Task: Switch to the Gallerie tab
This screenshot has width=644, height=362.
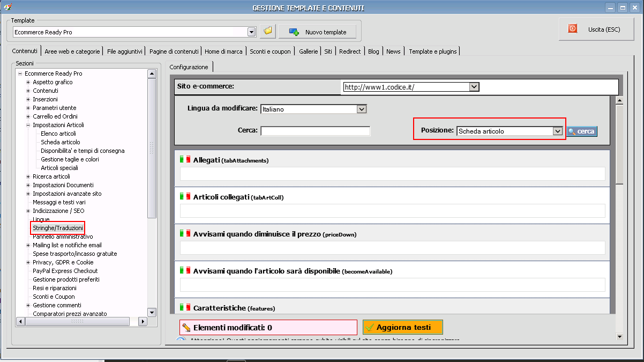Action: (x=309, y=51)
